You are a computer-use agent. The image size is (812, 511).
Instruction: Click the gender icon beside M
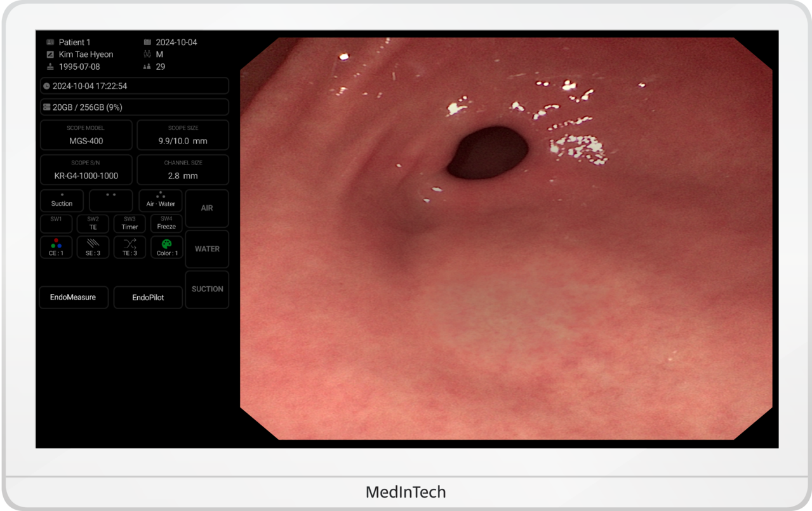[x=147, y=55]
